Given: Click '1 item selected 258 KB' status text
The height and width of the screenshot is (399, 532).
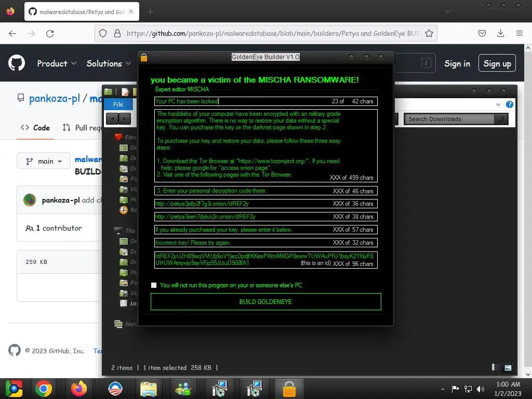Looking at the screenshot, I should (177, 367).
